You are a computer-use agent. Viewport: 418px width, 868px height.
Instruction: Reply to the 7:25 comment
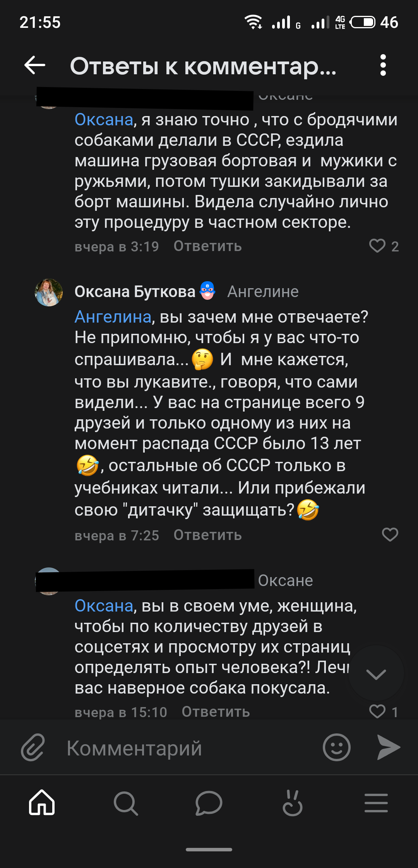207,535
